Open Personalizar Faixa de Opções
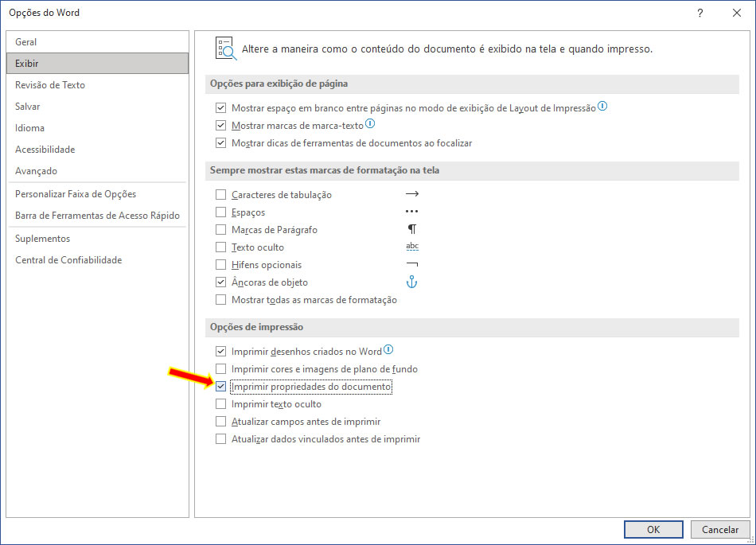 tap(97, 193)
